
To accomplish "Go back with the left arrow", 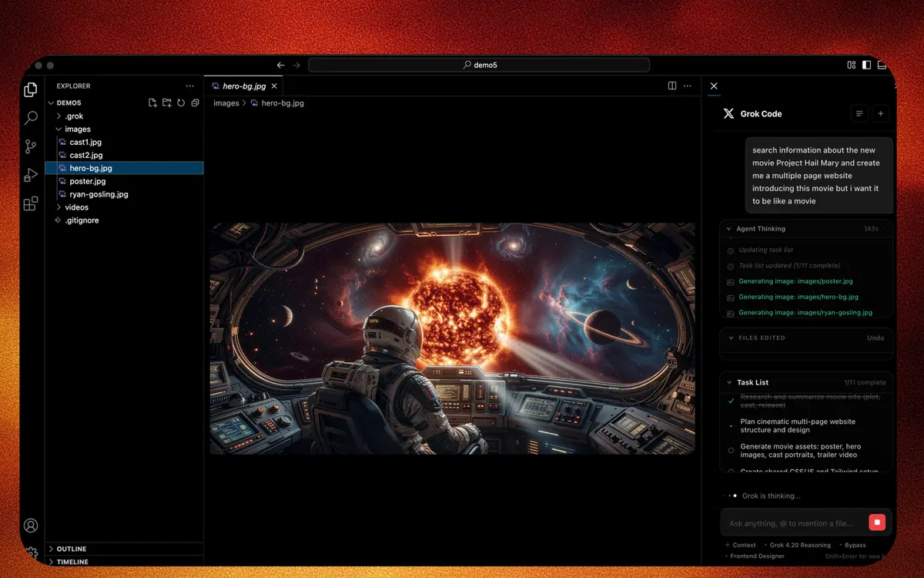I will pos(281,66).
